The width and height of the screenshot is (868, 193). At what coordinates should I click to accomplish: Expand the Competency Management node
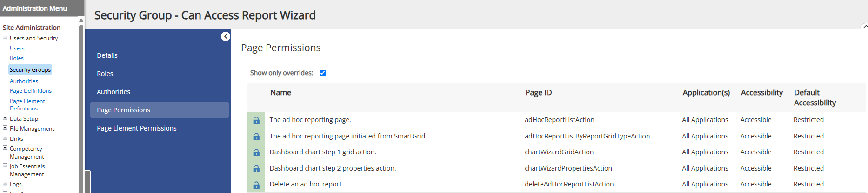click(5, 148)
